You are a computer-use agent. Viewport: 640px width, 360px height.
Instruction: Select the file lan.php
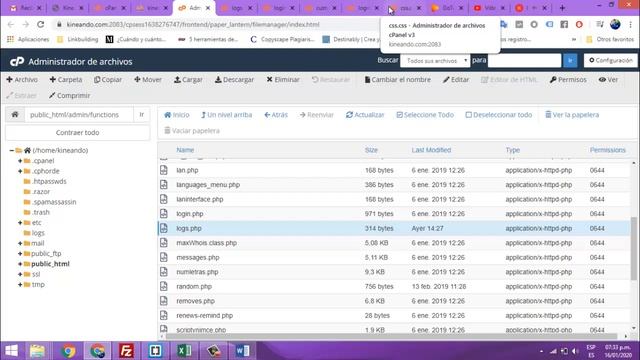tap(187, 170)
